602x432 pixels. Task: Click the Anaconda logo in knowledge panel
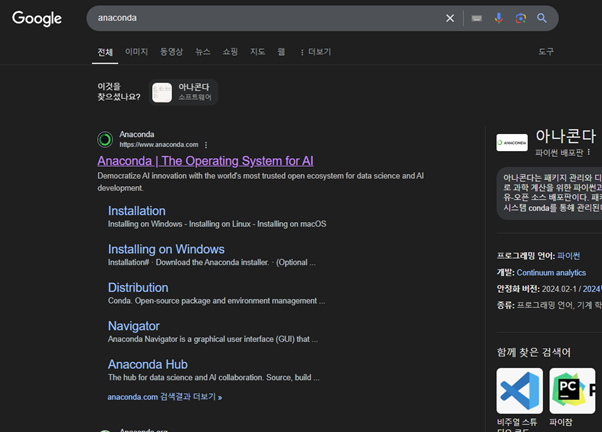pyautogui.click(x=512, y=142)
